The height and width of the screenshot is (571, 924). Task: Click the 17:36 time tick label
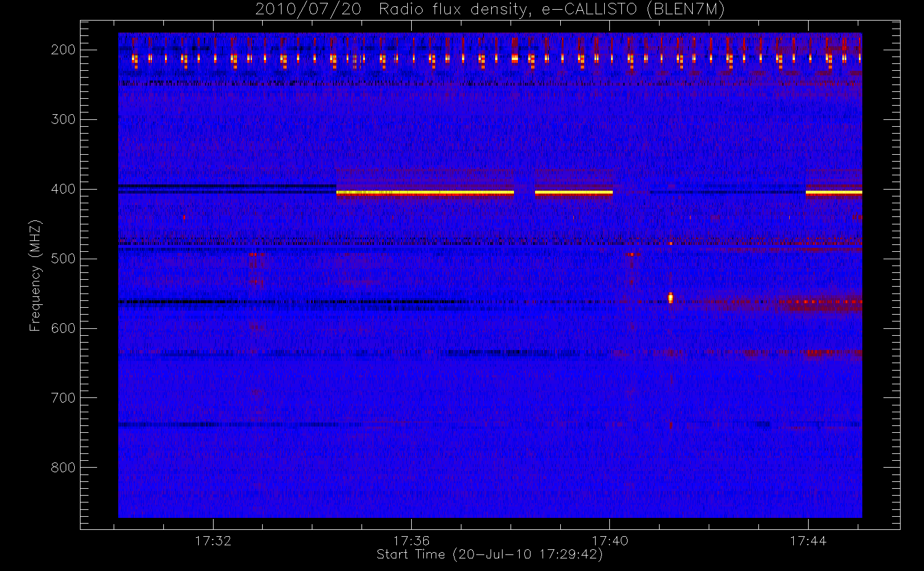[411, 541]
